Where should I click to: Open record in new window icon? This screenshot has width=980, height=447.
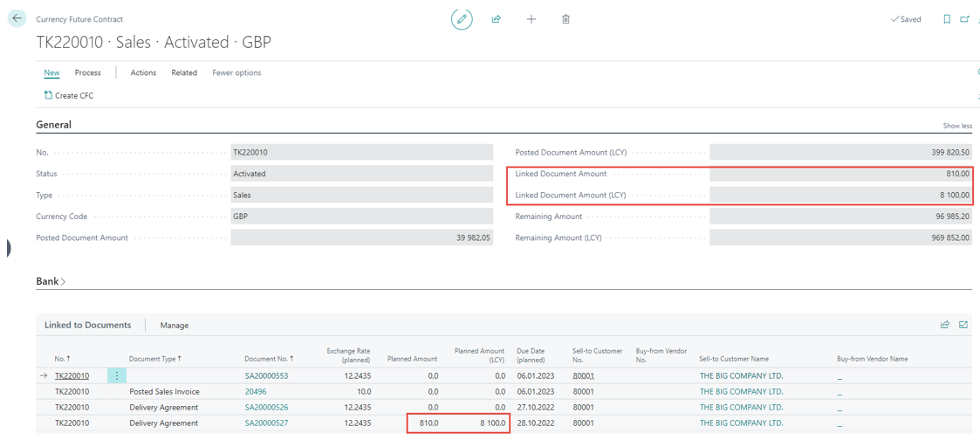click(x=965, y=19)
